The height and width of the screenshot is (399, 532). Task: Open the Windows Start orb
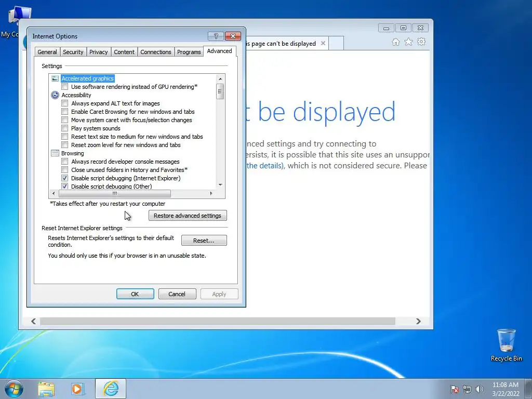14,389
